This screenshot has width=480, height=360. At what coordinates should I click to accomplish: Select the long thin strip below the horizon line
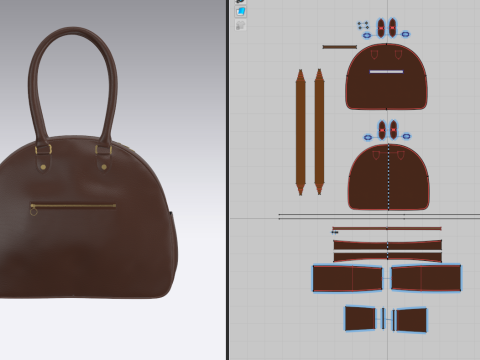[387, 229]
